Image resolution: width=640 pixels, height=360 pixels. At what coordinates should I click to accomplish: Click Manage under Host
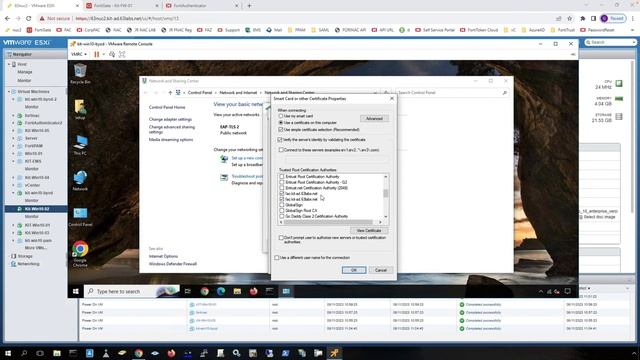tap(24, 72)
